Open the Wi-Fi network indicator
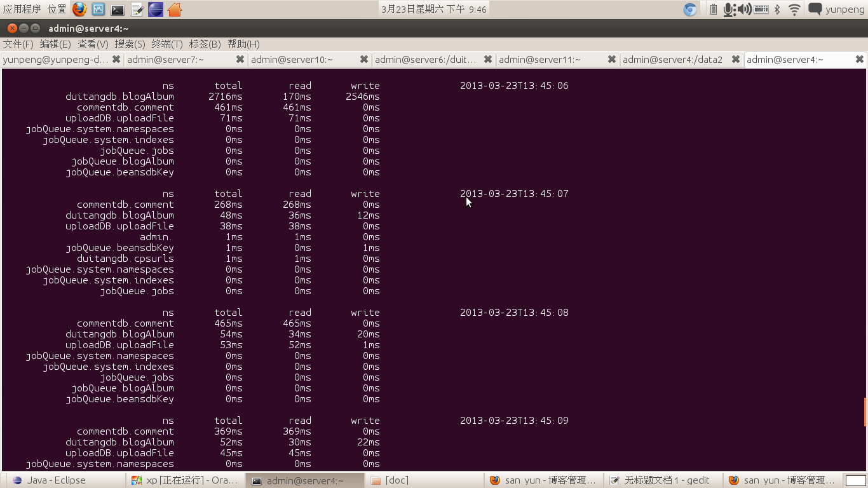The height and width of the screenshot is (488, 868). click(x=794, y=10)
